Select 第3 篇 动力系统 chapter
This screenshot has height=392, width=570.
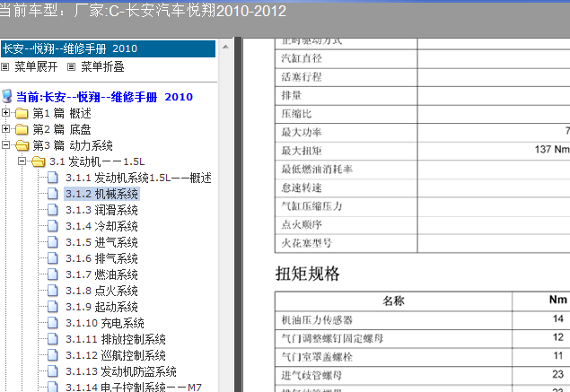(x=73, y=145)
